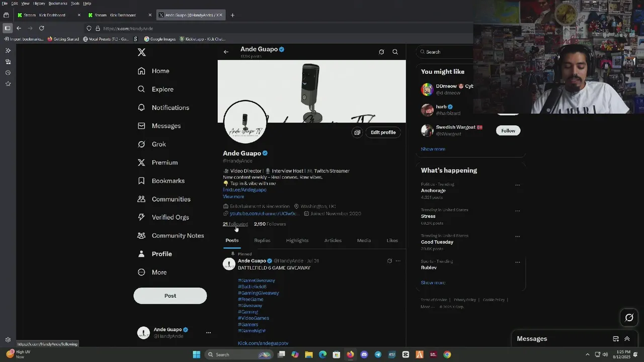This screenshot has width=644, height=362.
Task: Open a new browser tab
Action: [x=232, y=15]
